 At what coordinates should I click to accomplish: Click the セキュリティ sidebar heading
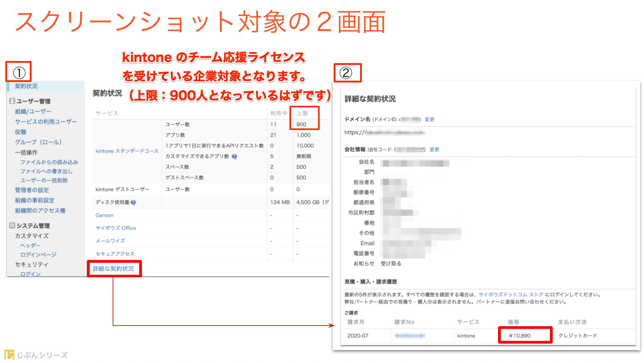coord(32,264)
